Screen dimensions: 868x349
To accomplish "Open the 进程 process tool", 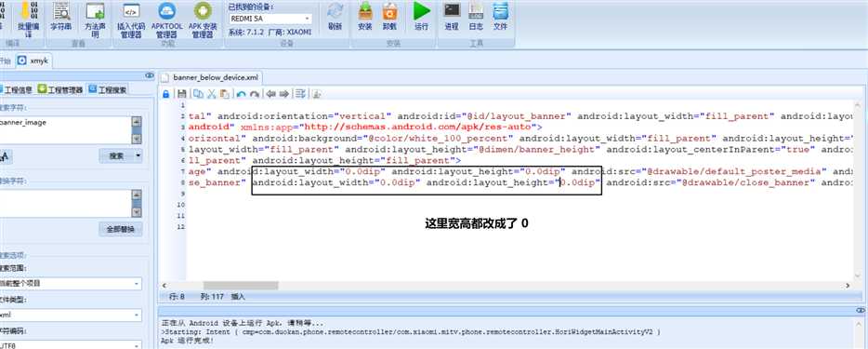I will tap(452, 17).
